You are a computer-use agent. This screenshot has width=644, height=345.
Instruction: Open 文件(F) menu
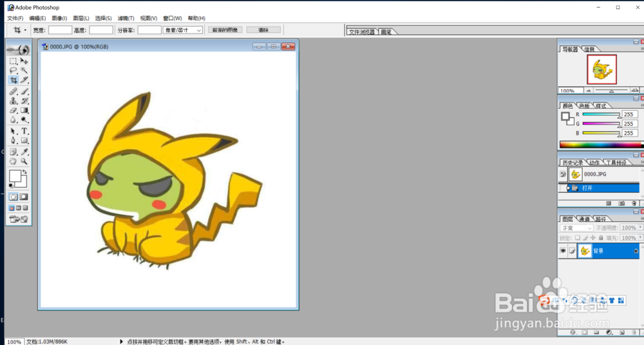(x=15, y=18)
